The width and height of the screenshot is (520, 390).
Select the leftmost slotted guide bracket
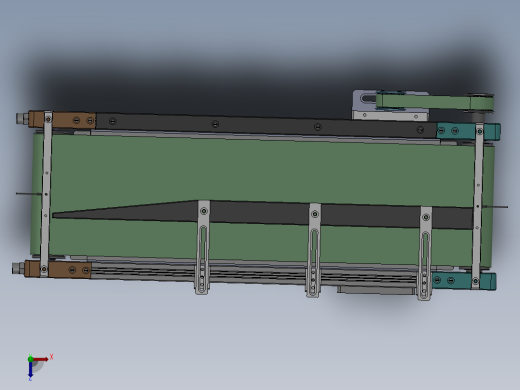[x=203, y=247]
